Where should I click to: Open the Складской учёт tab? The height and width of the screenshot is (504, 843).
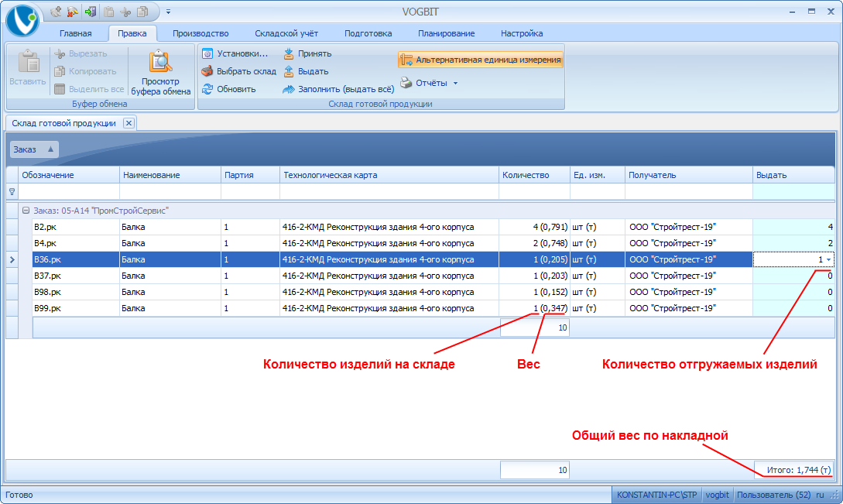[286, 33]
